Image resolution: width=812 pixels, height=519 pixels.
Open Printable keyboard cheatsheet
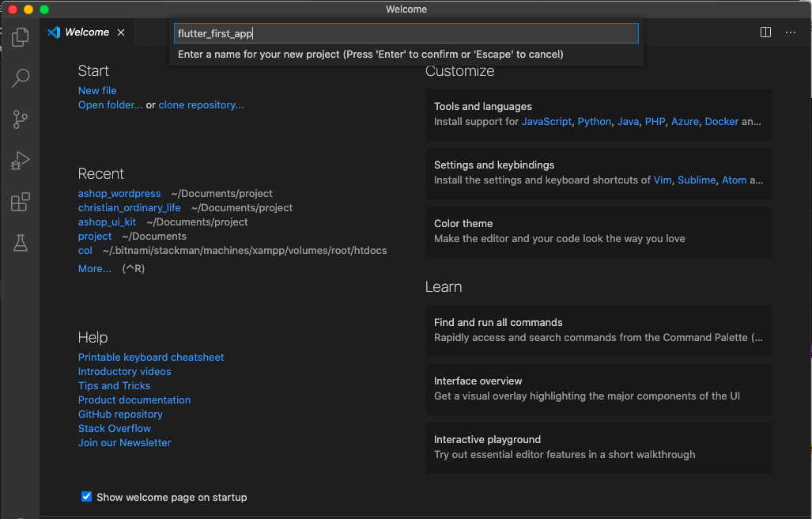[x=151, y=357]
